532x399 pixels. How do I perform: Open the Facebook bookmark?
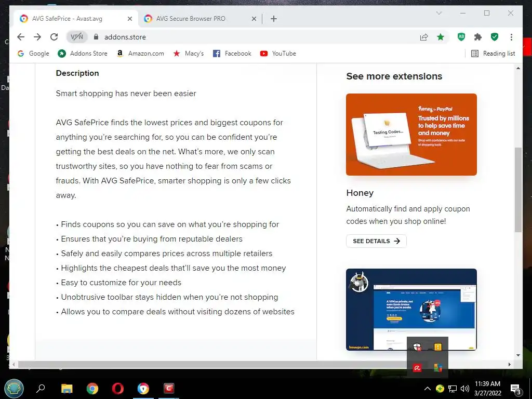tap(232, 54)
